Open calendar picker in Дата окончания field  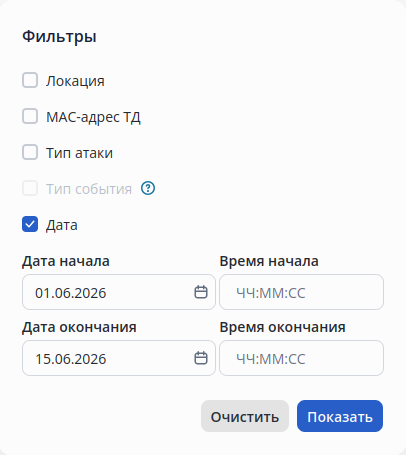[201, 358]
